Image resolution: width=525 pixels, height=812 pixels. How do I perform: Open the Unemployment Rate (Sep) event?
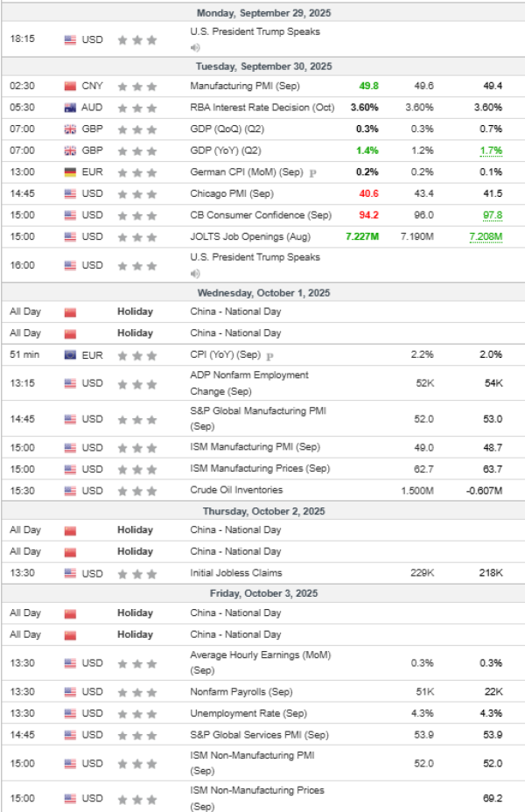click(248, 714)
